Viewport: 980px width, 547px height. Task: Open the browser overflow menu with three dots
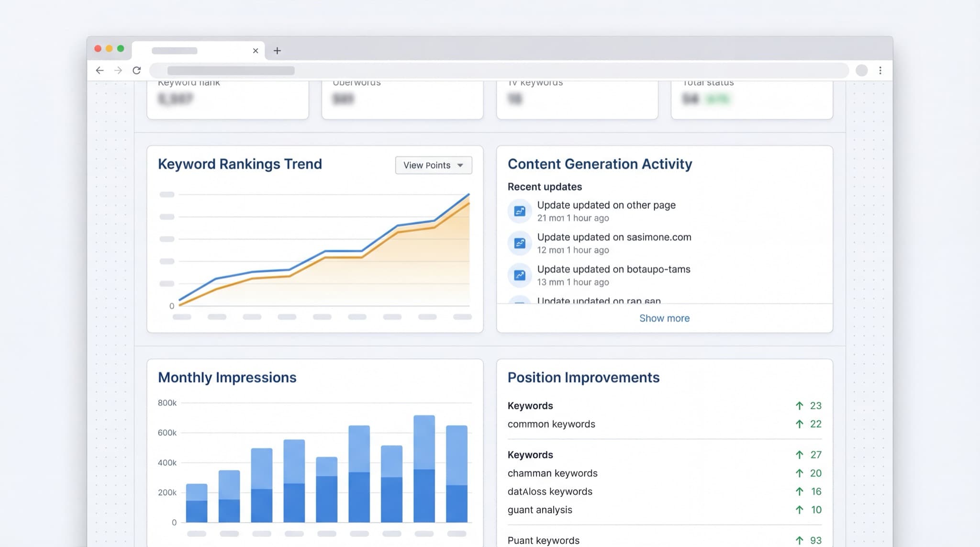click(x=880, y=70)
